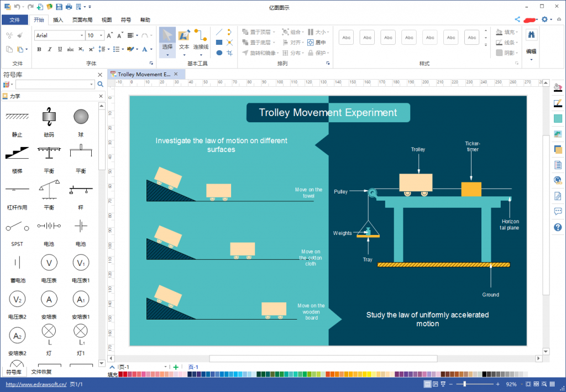566x392 pixels.
Task: Open the edrawsoft.cn website link
Action: pyautogui.click(x=36, y=384)
